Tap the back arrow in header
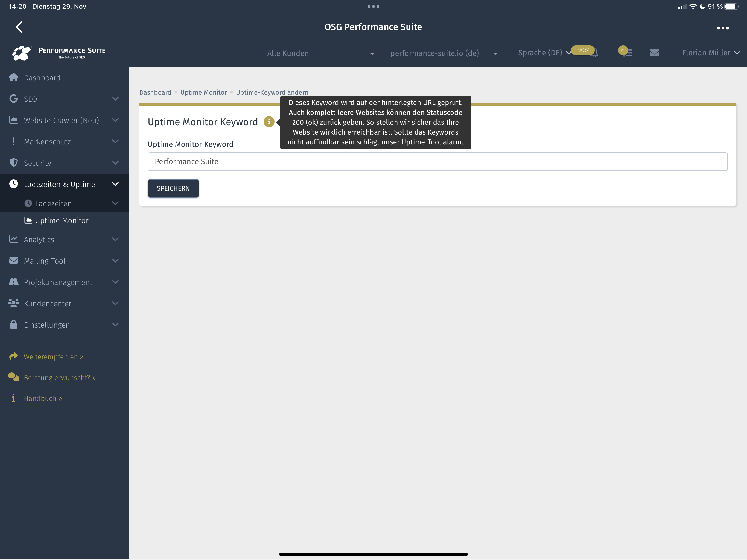The width and height of the screenshot is (747, 560). (19, 27)
